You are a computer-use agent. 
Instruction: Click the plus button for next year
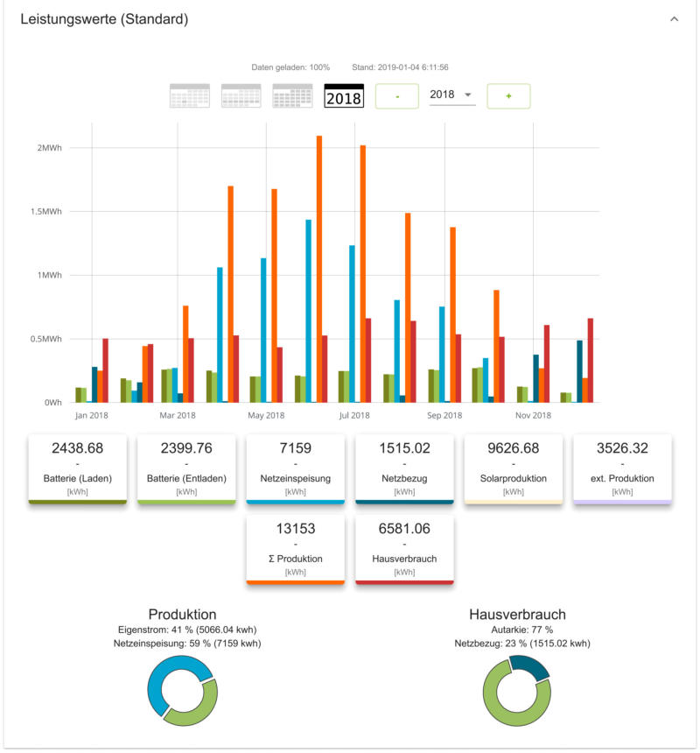(508, 95)
